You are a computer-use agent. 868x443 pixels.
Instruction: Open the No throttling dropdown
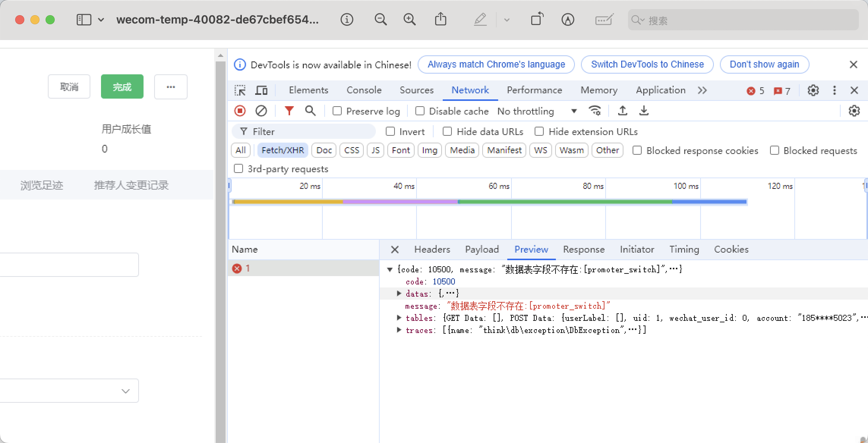537,111
